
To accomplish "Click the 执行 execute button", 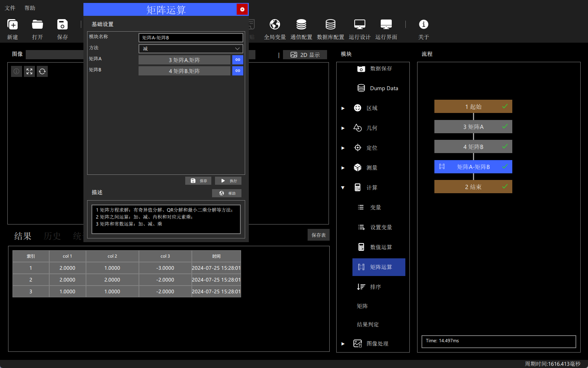I will click(x=228, y=181).
